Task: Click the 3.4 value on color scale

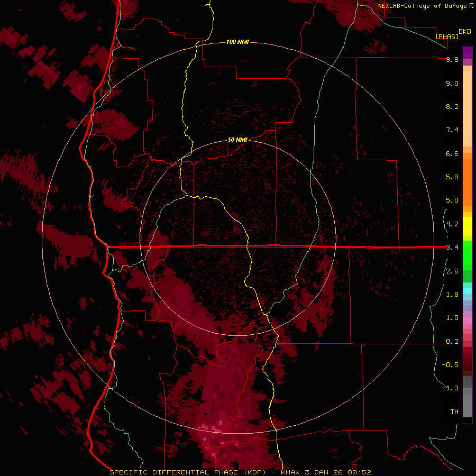Action: pos(452,248)
